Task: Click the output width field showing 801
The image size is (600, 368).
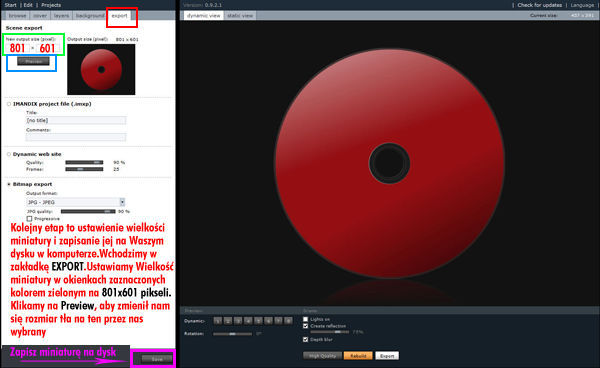Action: click(x=17, y=48)
